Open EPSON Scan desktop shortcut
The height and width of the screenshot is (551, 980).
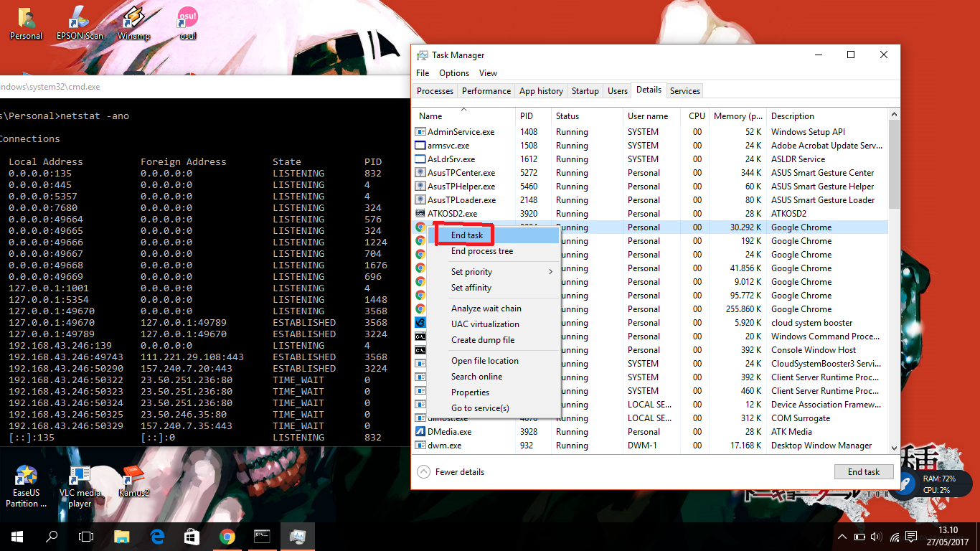pos(80,24)
